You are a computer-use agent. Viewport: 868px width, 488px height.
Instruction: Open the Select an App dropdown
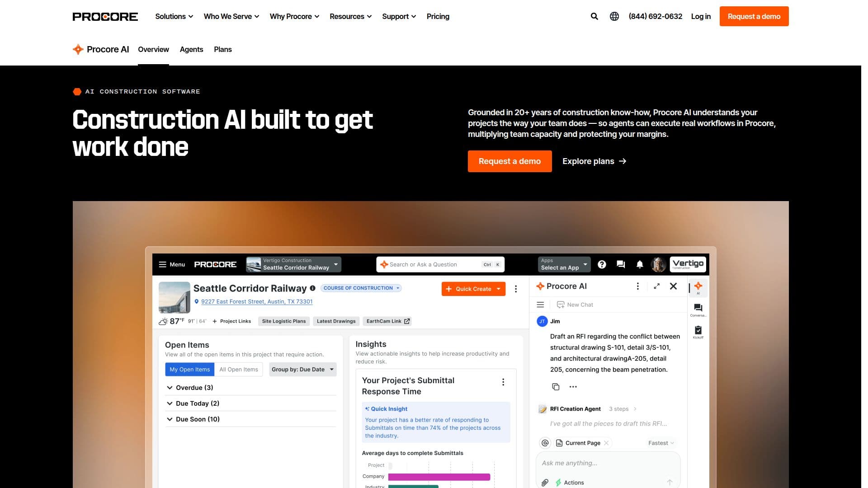(564, 264)
